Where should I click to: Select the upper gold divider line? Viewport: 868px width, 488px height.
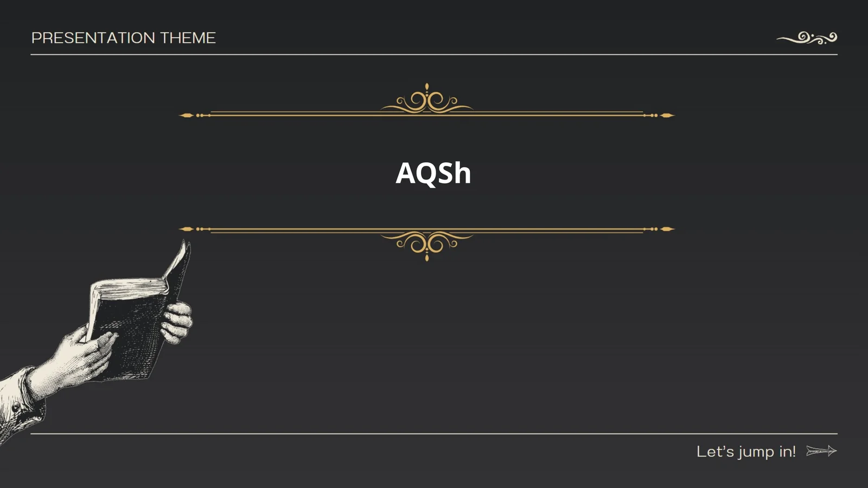pos(542,115)
